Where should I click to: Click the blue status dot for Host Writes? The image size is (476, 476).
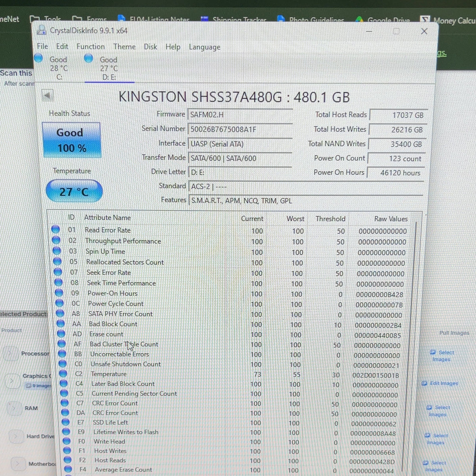click(67, 450)
